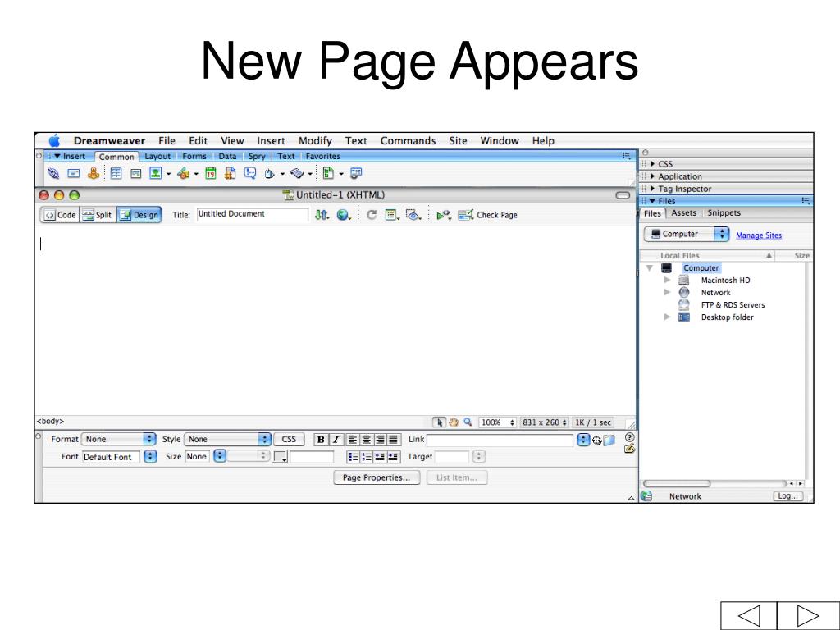Click the Comment insert icon
Screen dimensions: 840x630
[249, 173]
